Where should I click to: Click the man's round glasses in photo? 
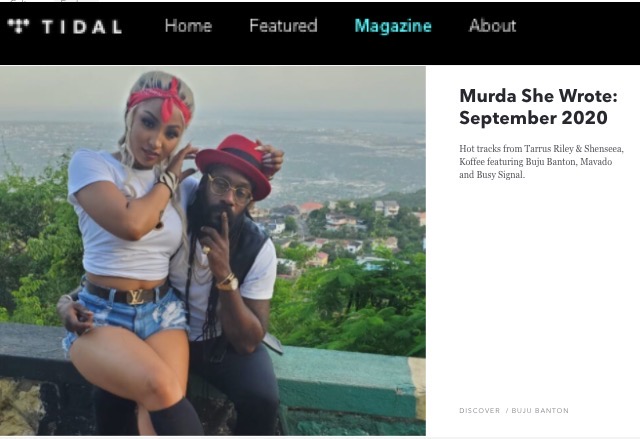click(x=229, y=188)
